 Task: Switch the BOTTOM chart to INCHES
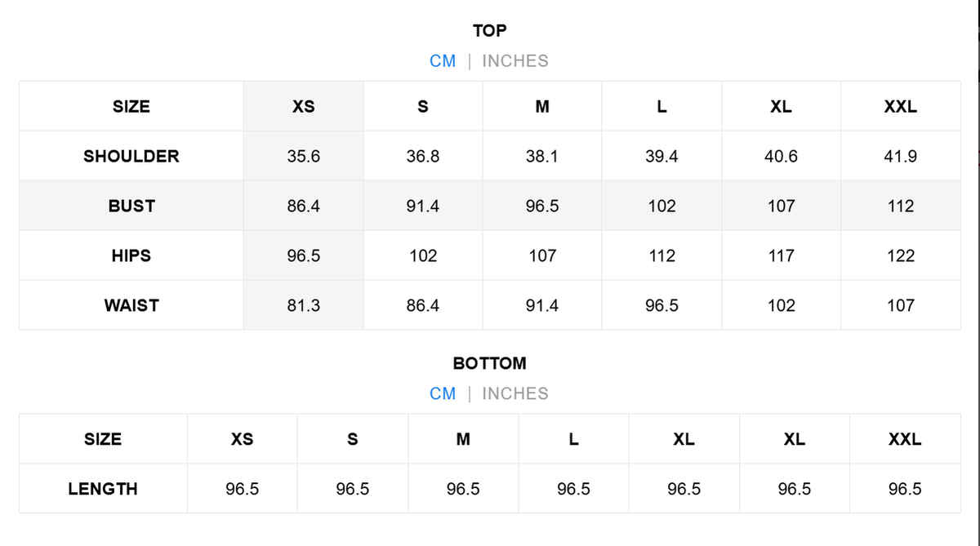pos(514,393)
